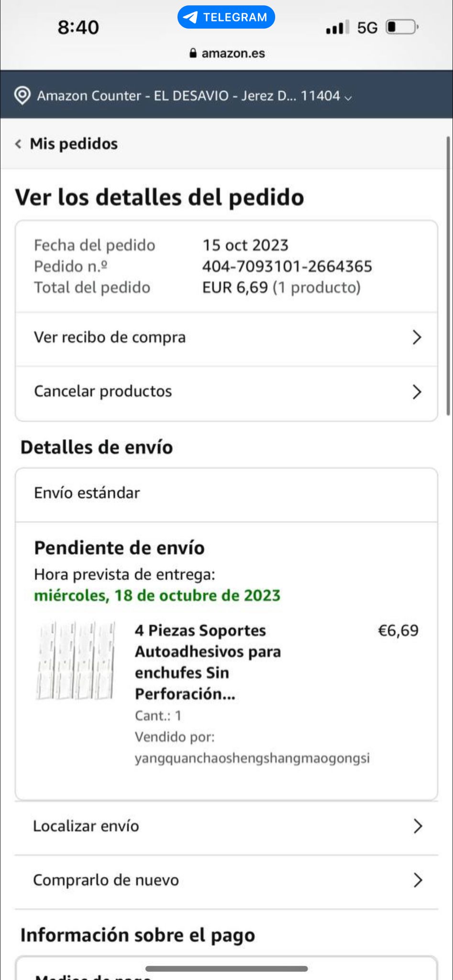This screenshot has height=980, width=453.
Task: Open the 4 Piezas Soportes product title
Action: (208, 662)
